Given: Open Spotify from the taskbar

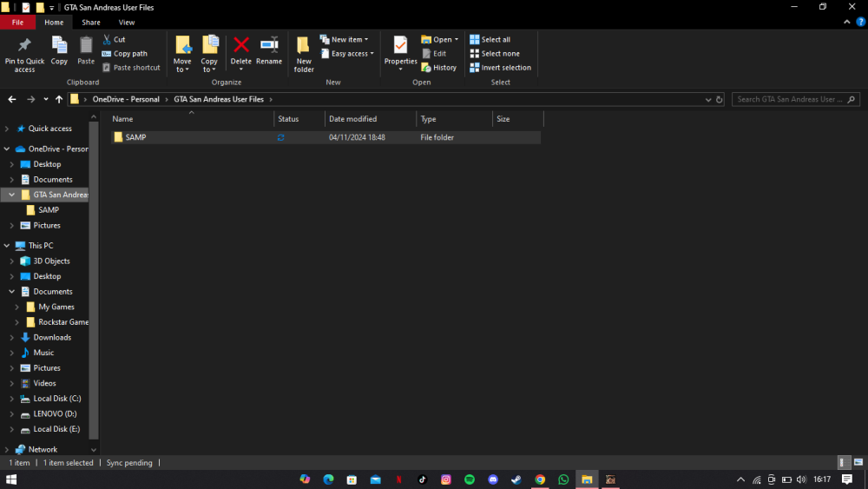Looking at the screenshot, I should (470, 479).
